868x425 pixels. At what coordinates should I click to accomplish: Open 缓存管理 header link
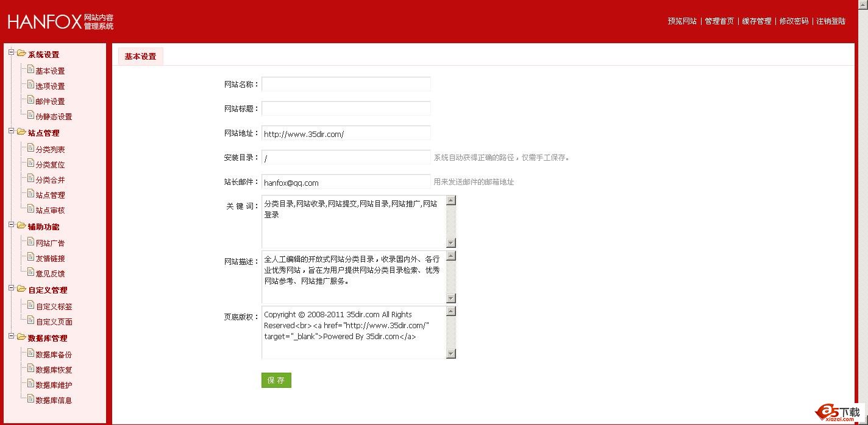[x=756, y=21]
